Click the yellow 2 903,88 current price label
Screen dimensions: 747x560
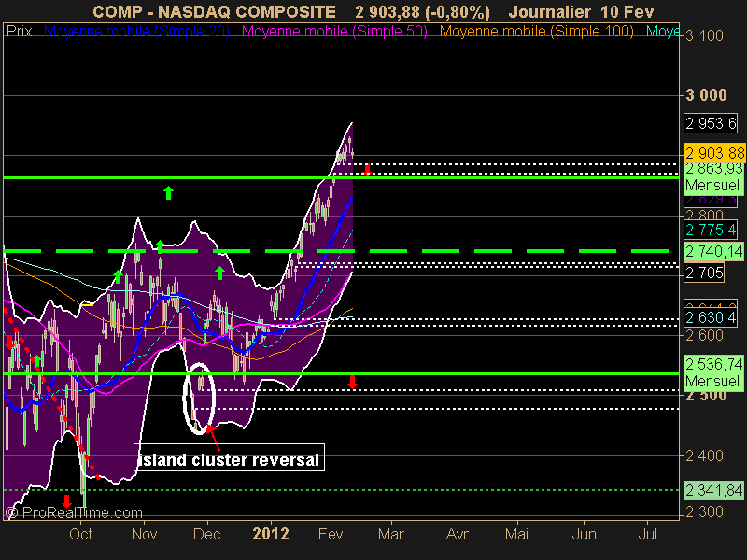click(714, 153)
